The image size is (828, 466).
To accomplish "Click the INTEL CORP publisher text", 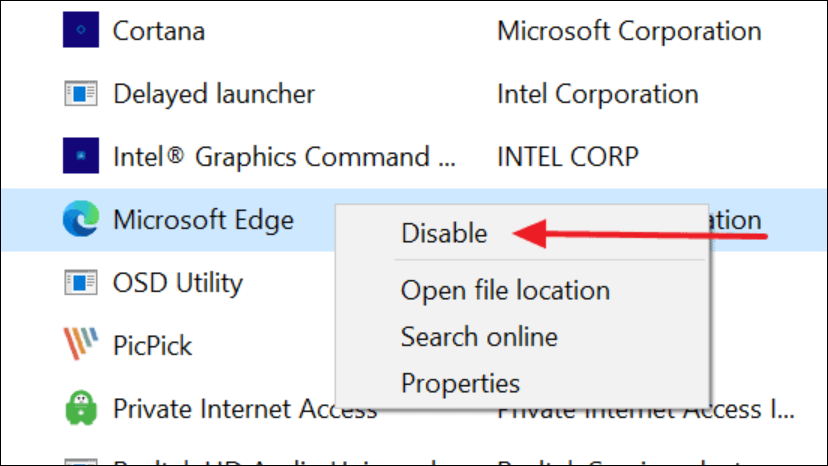I will (x=568, y=157).
